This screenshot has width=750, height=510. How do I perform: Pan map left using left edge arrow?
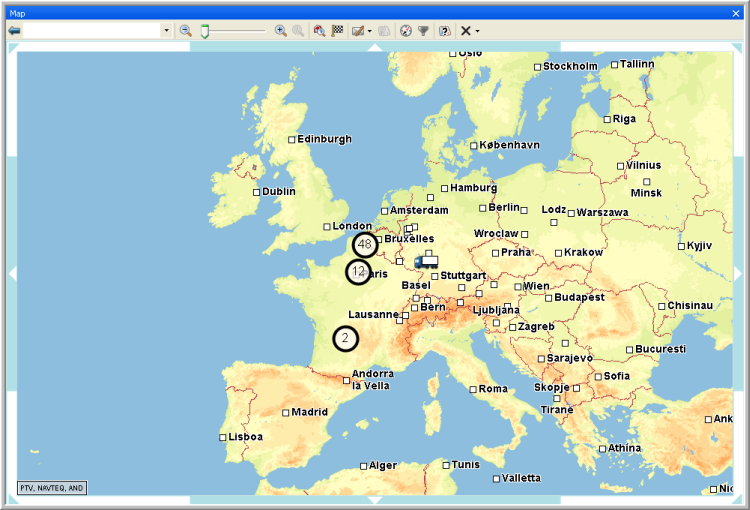point(12,273)
